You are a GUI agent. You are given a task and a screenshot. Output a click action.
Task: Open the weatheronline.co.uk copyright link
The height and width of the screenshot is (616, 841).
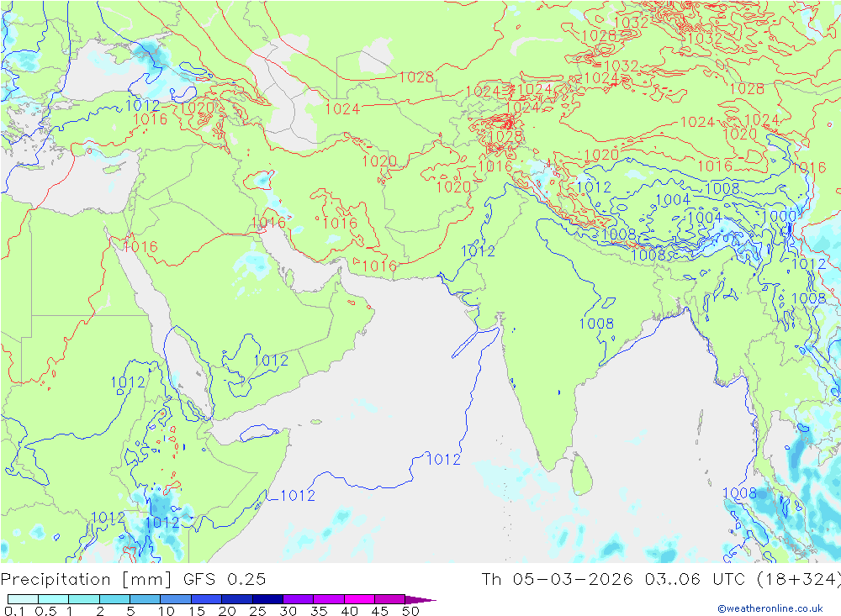tap(770, 608)
